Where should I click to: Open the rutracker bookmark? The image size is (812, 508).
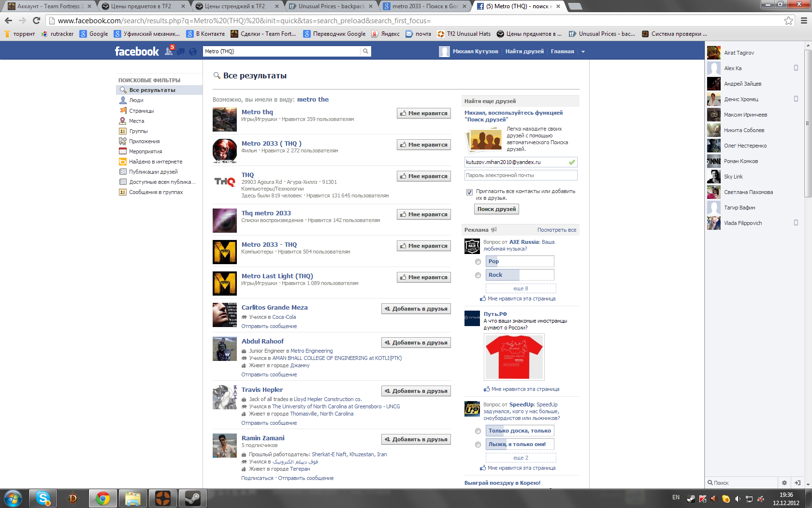tap(58, 34)
